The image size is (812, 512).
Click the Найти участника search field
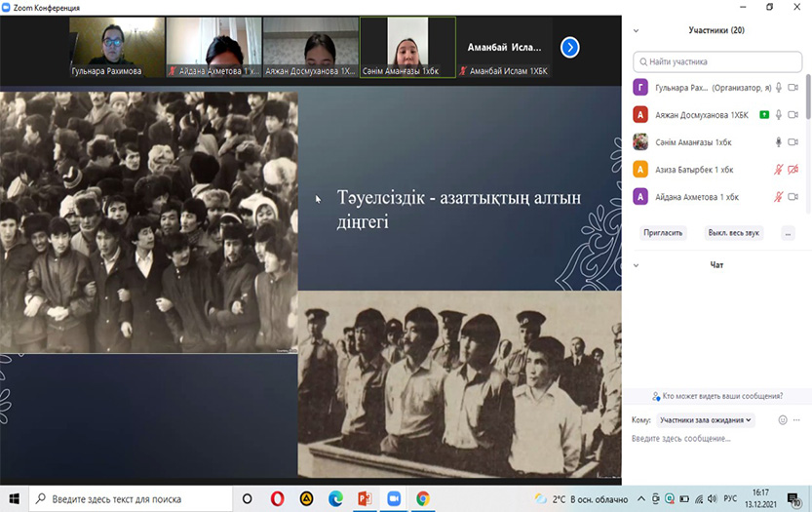(x=719, y=60)
